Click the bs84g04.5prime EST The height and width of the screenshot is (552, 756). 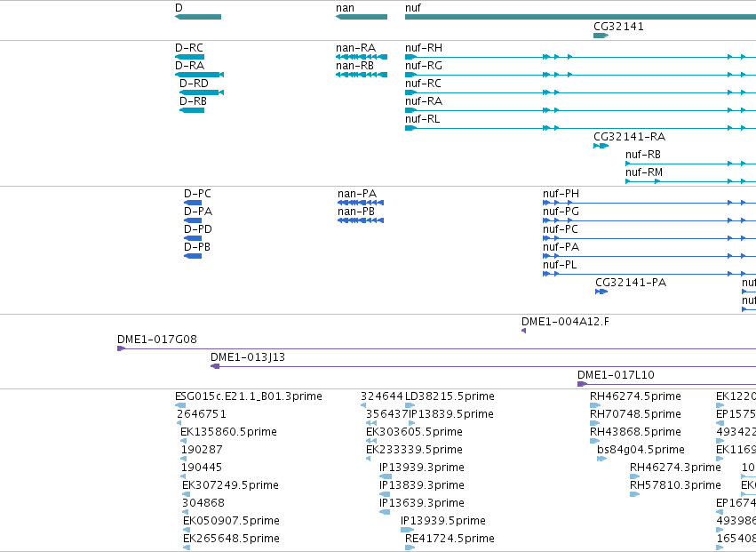coord(601,459)
